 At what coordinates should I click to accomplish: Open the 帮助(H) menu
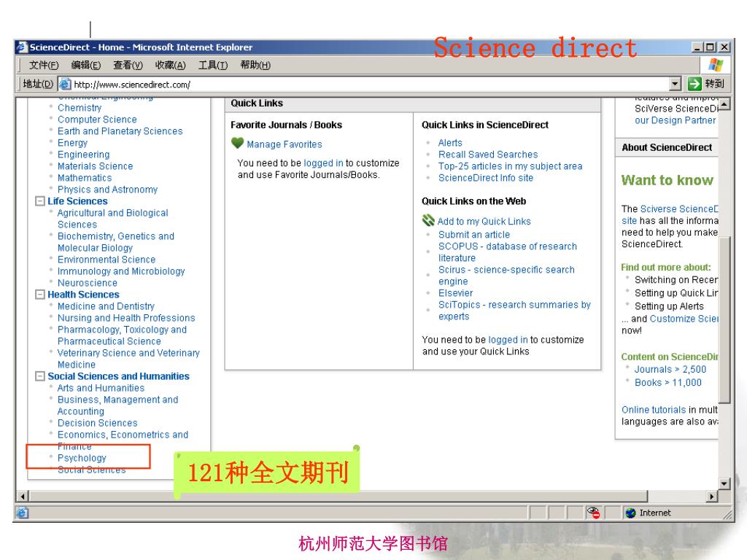(x=255, y=65)
